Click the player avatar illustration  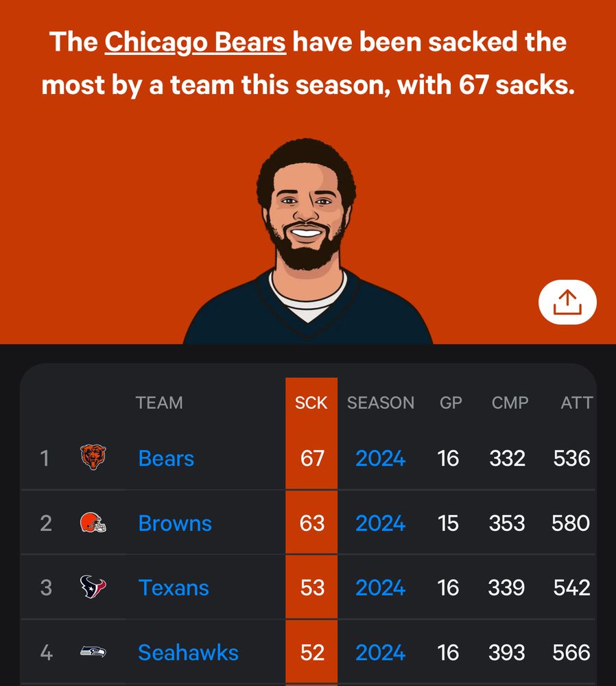(x=307, y=226)
